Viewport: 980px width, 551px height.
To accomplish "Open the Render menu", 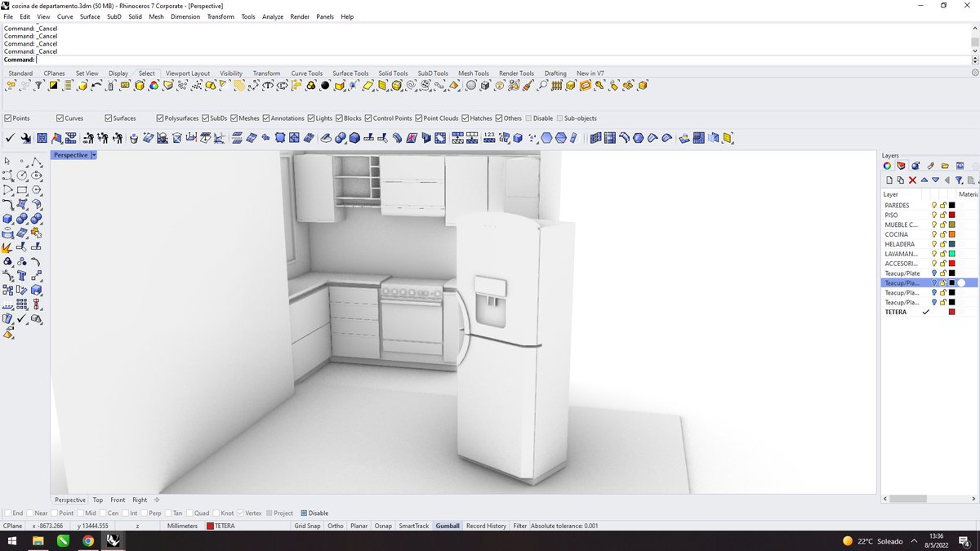I will tap(299, 16).
